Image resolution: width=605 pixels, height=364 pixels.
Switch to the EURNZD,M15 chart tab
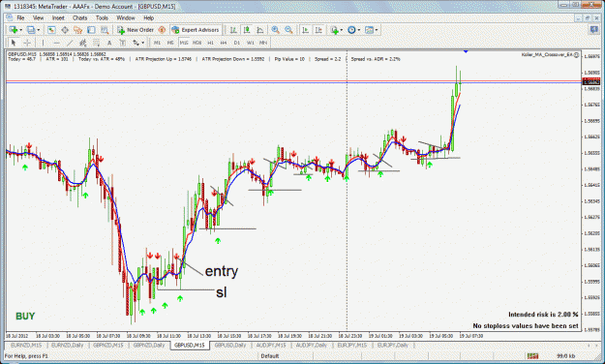tap(26, 345)
